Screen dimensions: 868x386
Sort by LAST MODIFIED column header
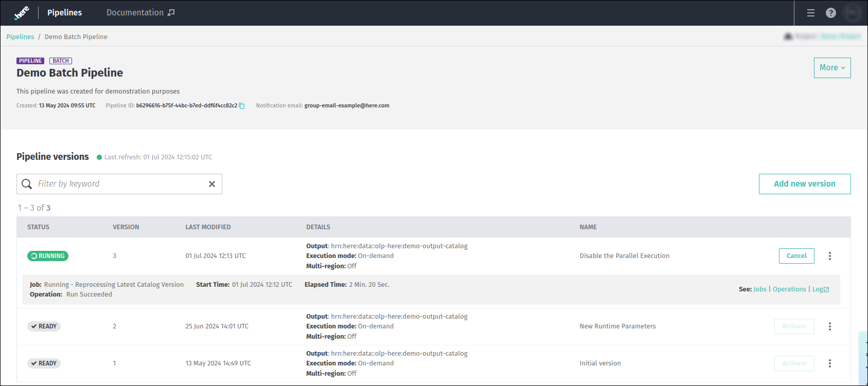pos(208,227)
